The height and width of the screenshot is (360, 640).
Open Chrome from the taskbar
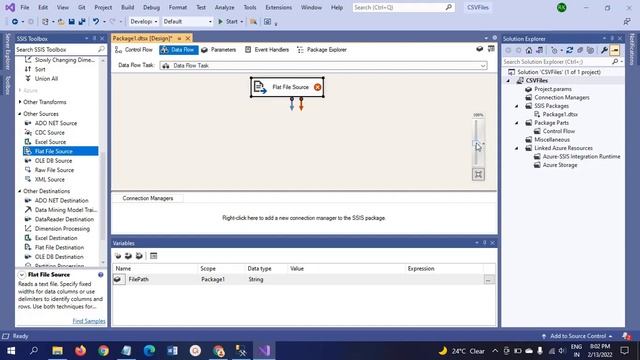[103, 351]
